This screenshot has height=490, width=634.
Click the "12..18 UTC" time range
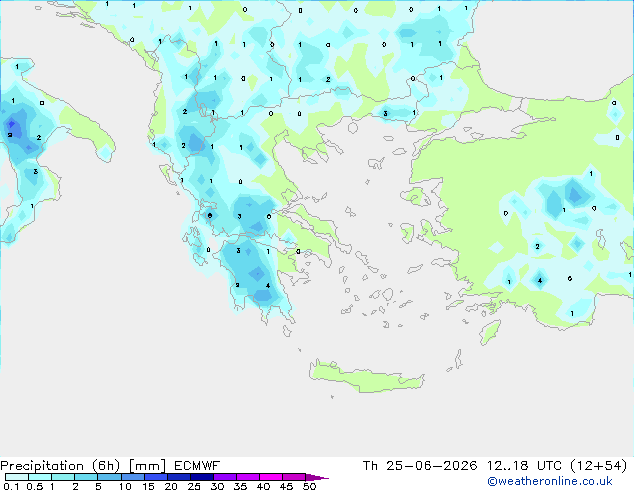[x=524, y=466]
